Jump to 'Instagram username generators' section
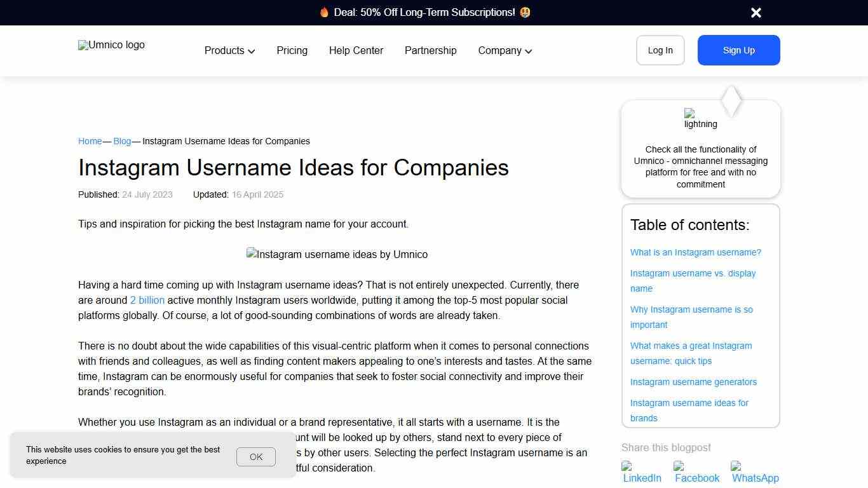The image size is (868, 488). click(x=693, y=382)
